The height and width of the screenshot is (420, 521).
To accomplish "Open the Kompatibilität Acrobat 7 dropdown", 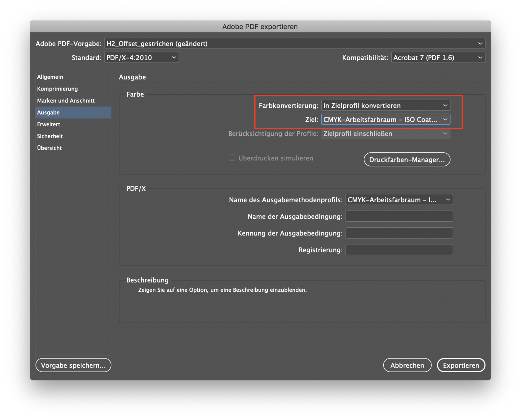I will [438, 58].
